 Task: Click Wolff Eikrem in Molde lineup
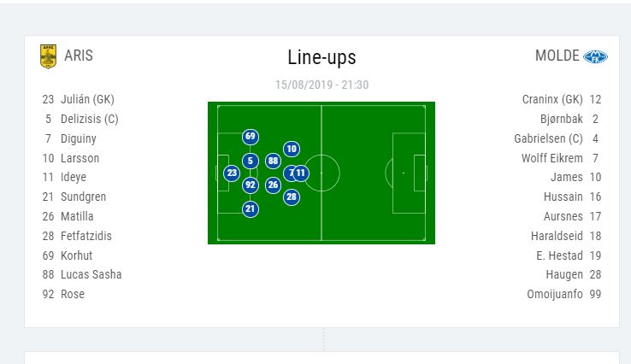(552, 158)
